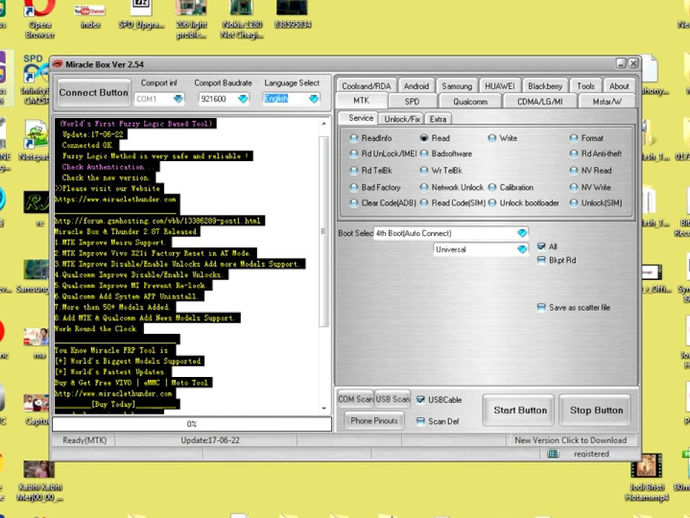The height and width of the screenshot is (518, 690).
Task: Enable Save as scatter file checkbox
Action: (541, 307)
